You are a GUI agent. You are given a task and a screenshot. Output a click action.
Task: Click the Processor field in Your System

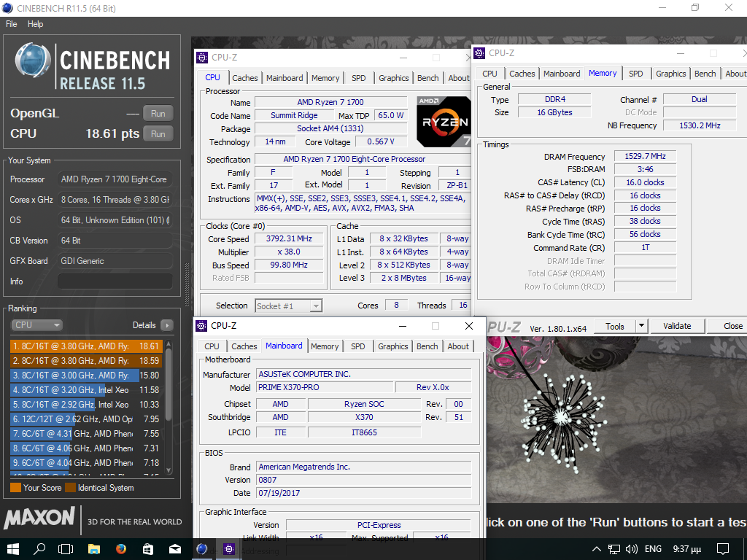(x=115, y=179)
